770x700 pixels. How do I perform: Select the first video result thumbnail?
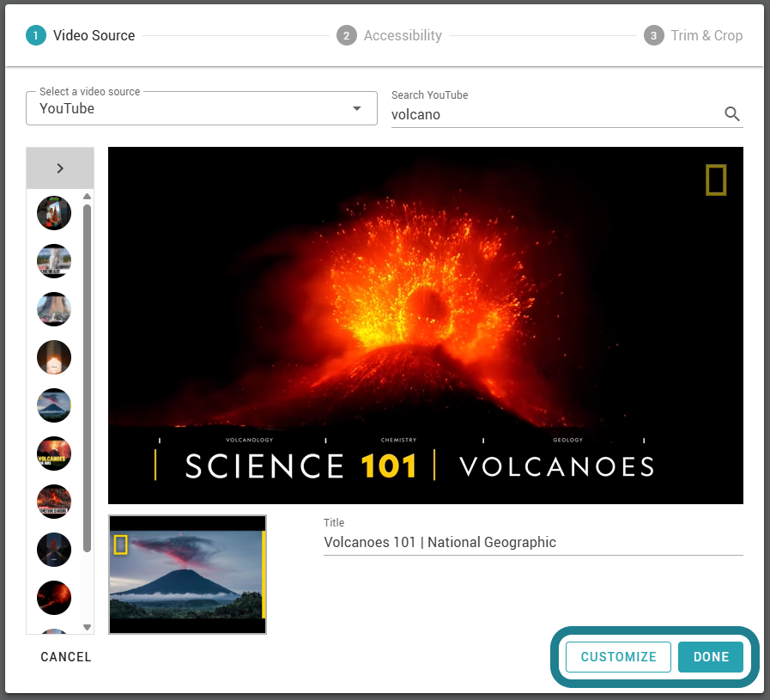[x=54, y=213]
